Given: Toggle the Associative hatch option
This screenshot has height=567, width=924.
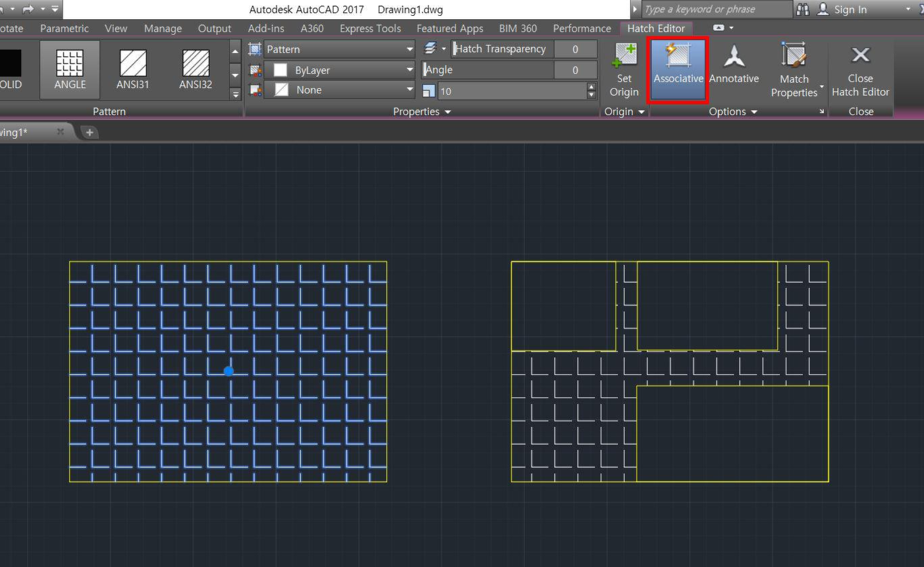Looking at the screenshot, I should tap(678, 70).
